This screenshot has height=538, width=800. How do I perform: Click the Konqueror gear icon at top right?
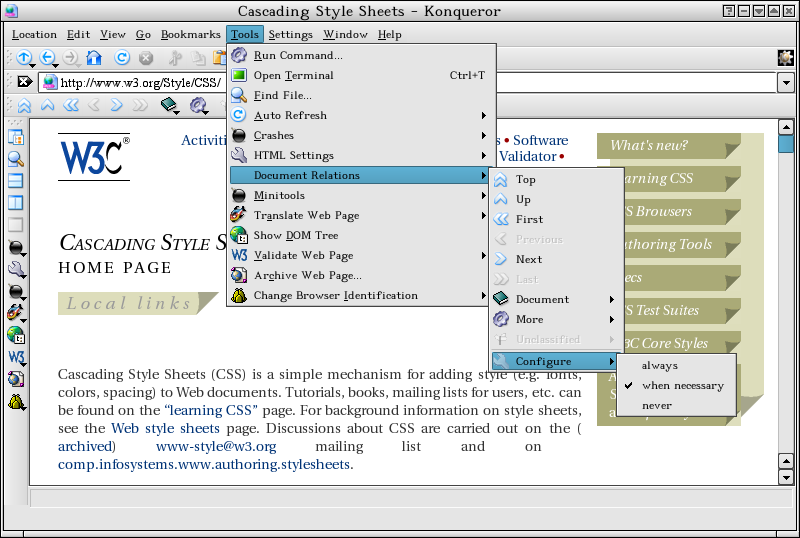click(x=785, y=58)
